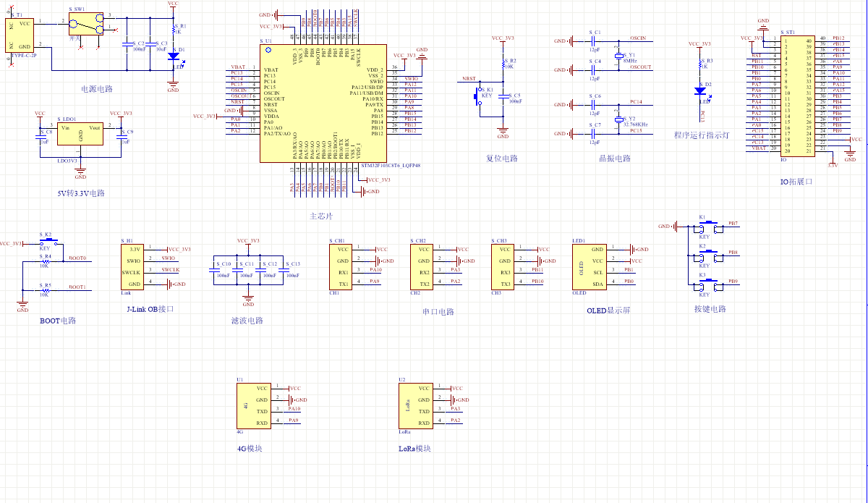Click the '主芯片' label
The width and height of the screenshot is (868, 503).
[322, 216]
